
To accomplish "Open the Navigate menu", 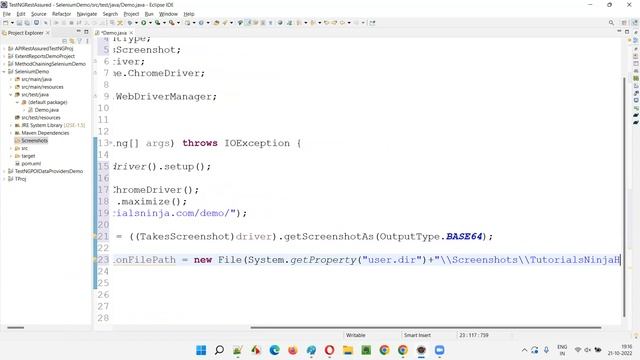I will click(87, 14).
